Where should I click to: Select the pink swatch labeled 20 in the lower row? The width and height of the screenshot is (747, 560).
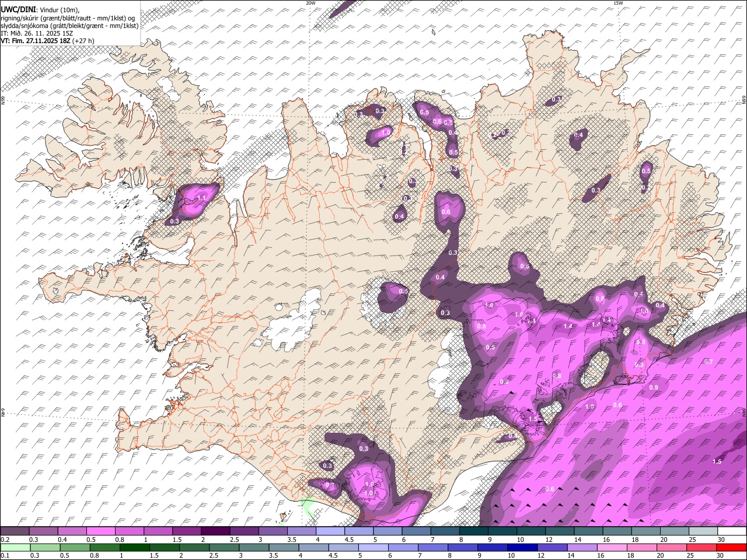[x=671, y=547]
